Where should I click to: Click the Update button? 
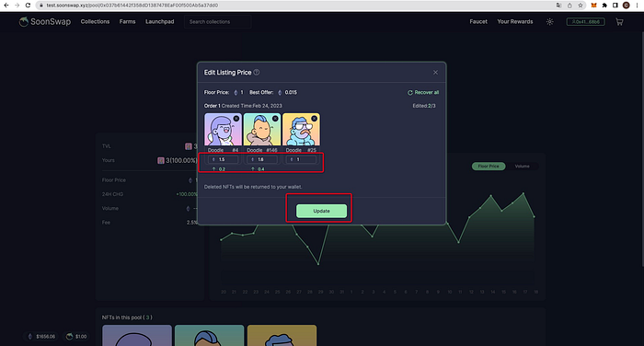tap(322, 211)
